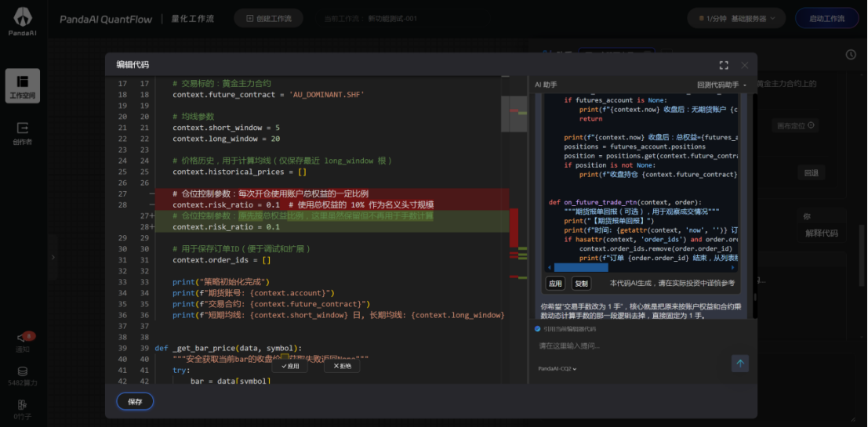Click the red 8 notification badge

point(29,336)
